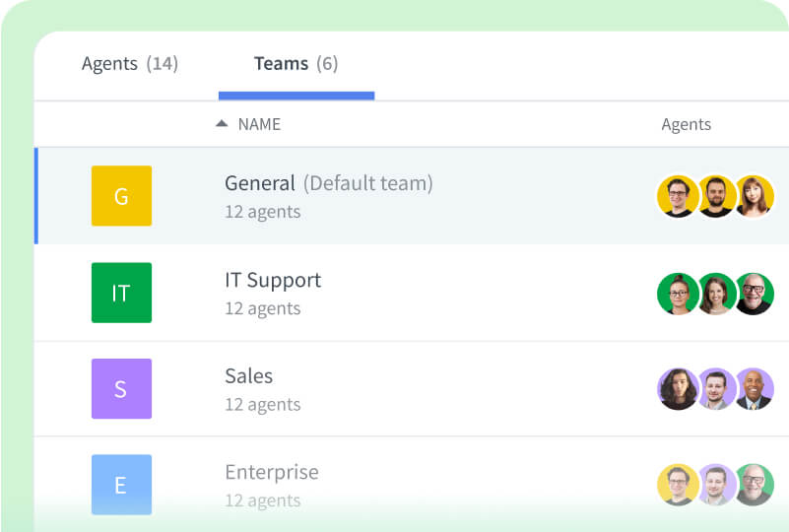Click 12 agents text under IT Support
The height and width of the screenshot is (532, 789).
click(263, 308)
